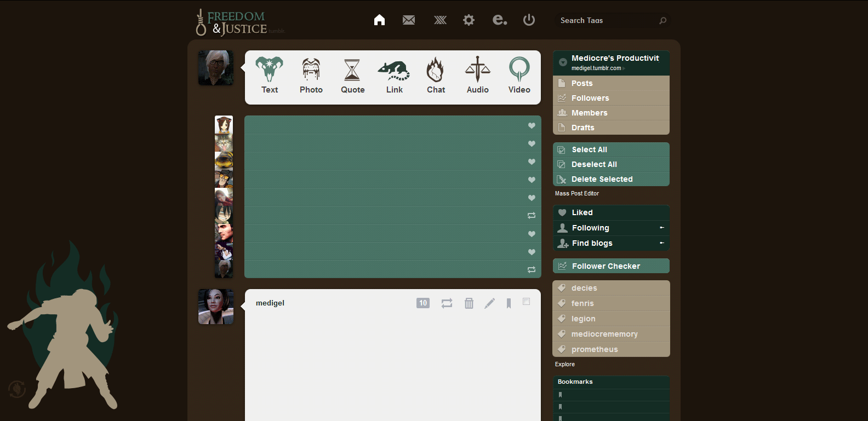Expand the Find blogs arrow
This screenshot has height=421, width=868.
662,243
